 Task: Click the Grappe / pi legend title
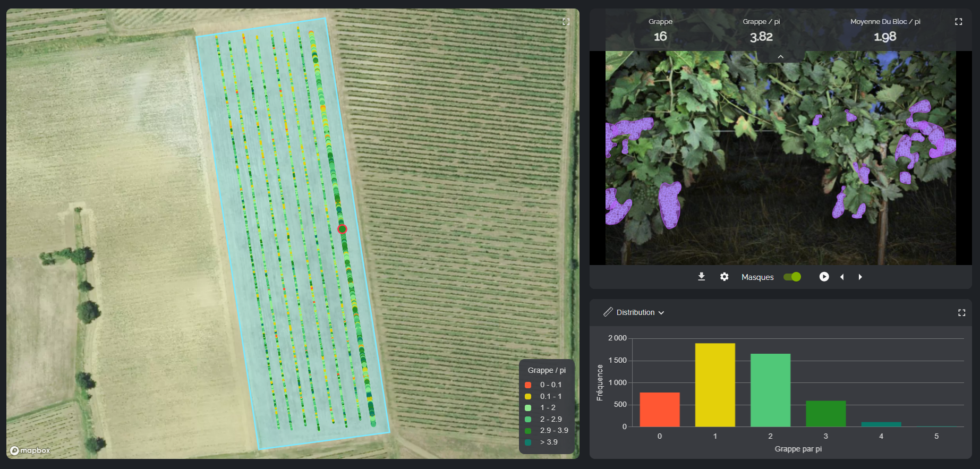point(547,370)
